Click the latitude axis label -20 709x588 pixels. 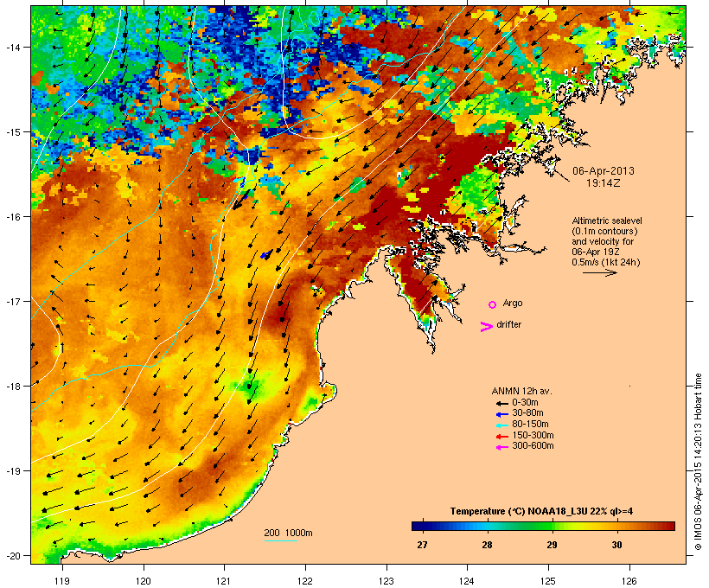(12, 555)
